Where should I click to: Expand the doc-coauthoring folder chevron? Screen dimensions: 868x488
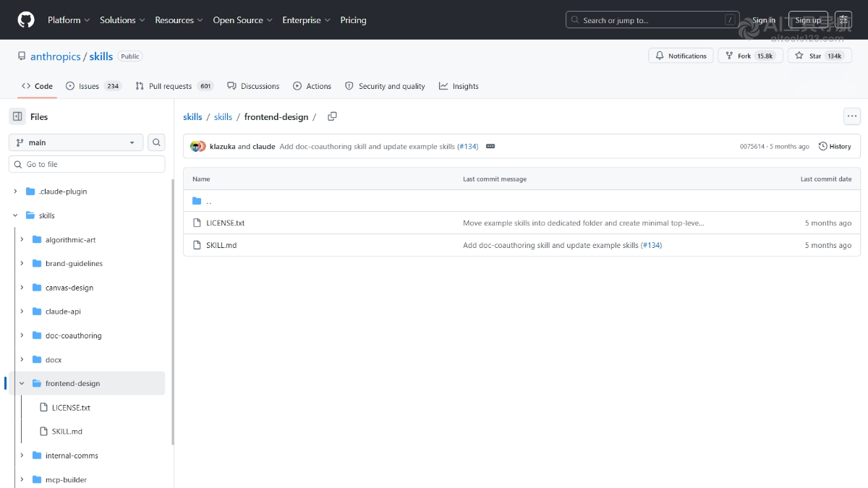[x=22, y=335]
